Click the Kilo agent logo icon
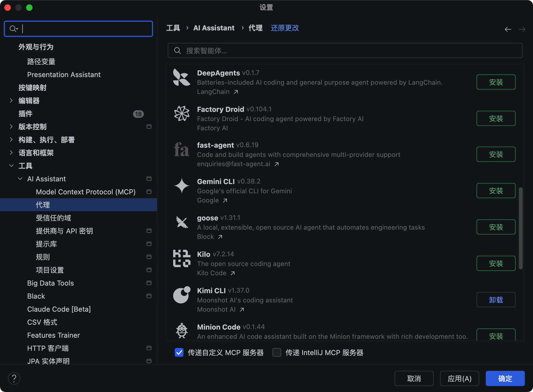 pyautogui.click(x=182, y=258)
